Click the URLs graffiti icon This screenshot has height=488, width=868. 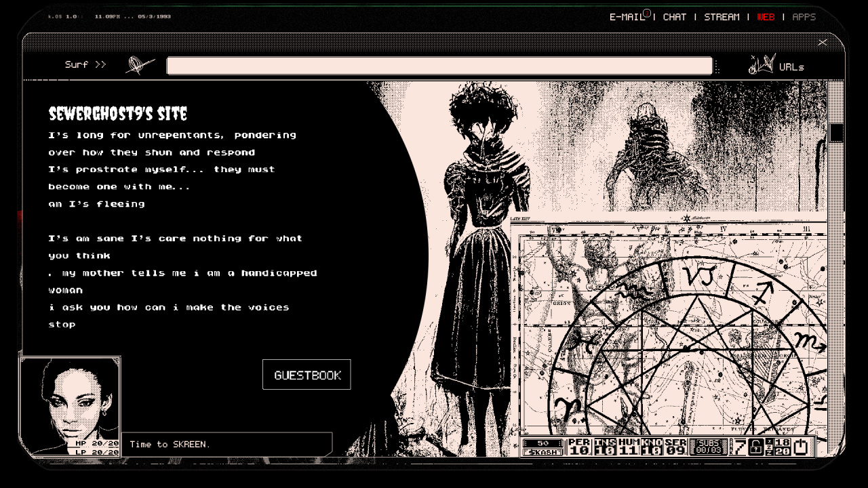(x=762, y=65)
